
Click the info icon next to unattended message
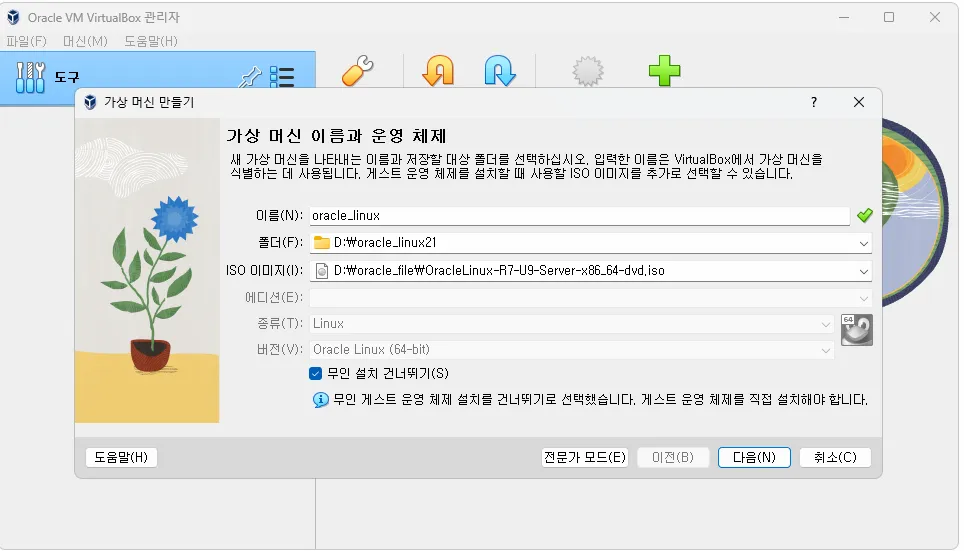(320, 400)
